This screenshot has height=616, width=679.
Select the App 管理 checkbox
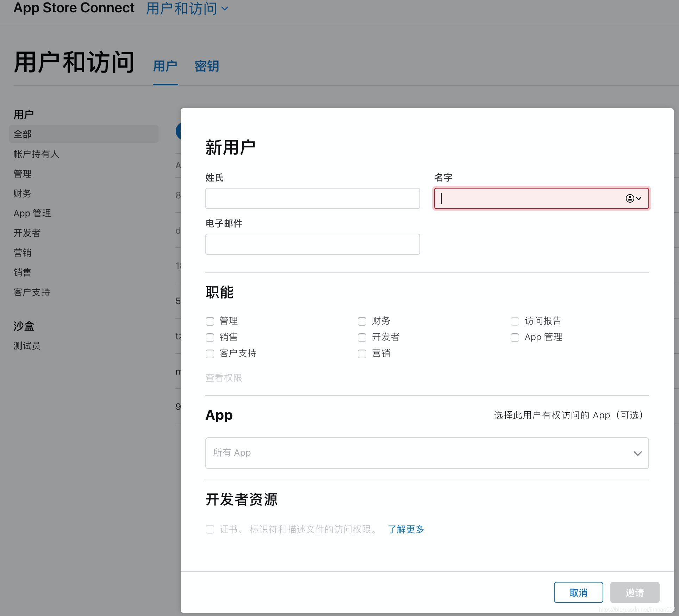[x=515, y=337]
